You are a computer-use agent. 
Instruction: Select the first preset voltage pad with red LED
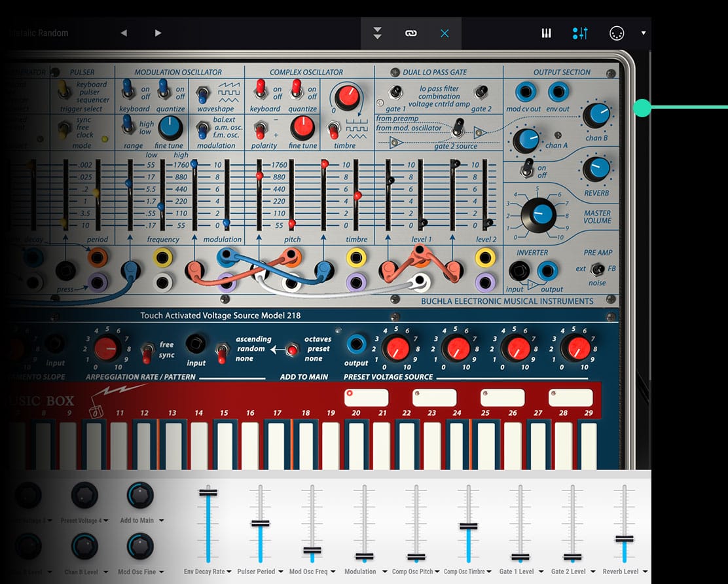pyautogui.click(x=367, y=398)
